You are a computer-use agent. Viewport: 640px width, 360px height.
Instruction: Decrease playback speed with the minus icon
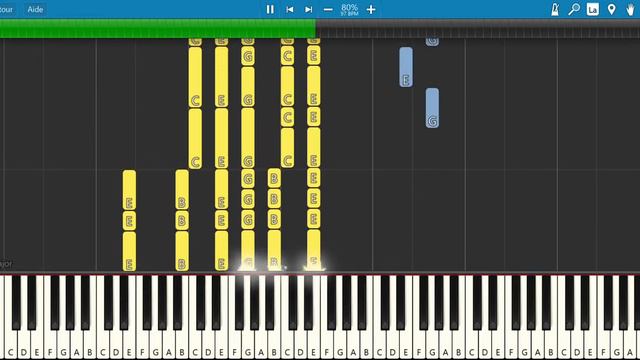(x=328, y=9)
